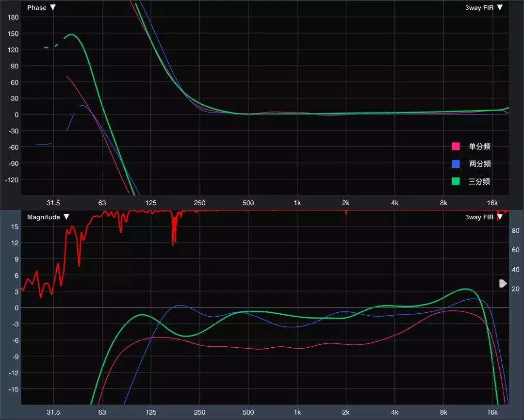Screen dimensions: 524x420
Task: Click the 16k label on Magnitude frequency axis
Action: 492,413
